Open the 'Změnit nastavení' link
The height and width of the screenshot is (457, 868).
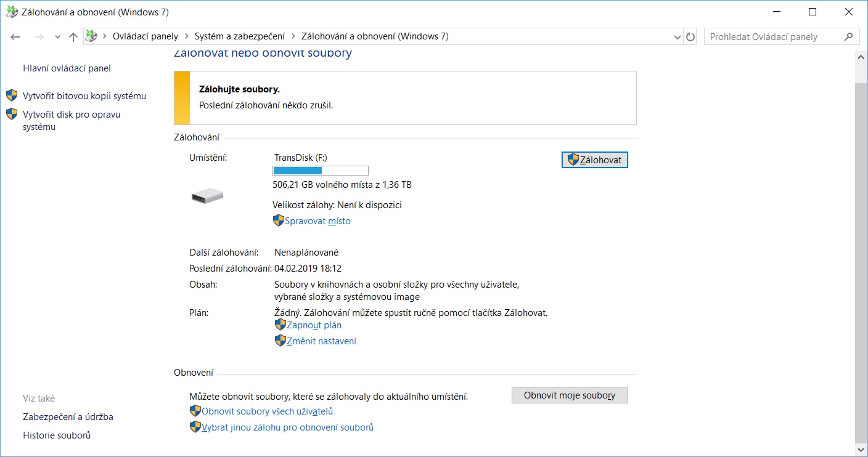(321, 341)
